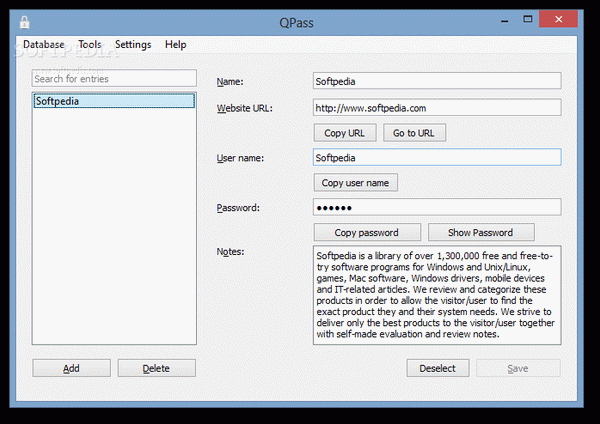The image size is (600, 424).
Task: Copy the website URL to clipboard
Action: tap(345, 133)
